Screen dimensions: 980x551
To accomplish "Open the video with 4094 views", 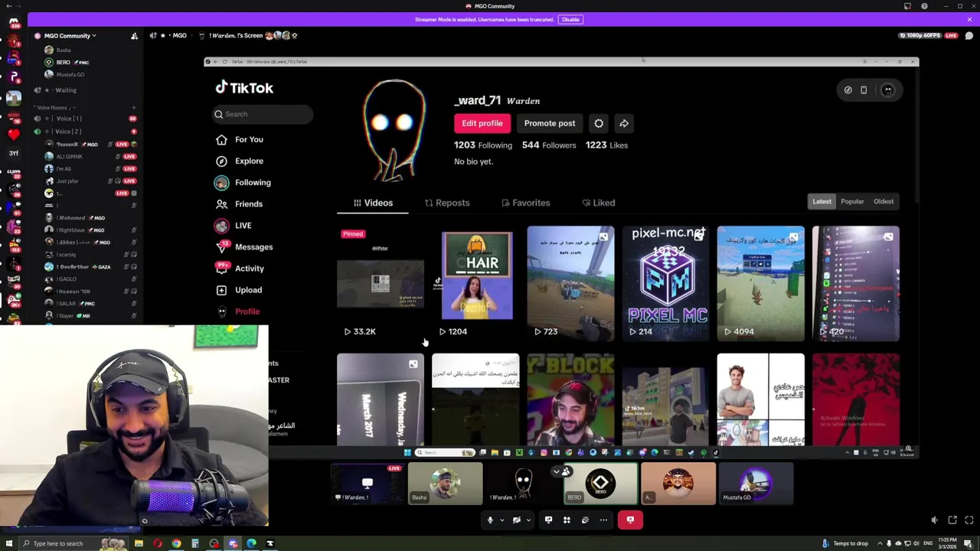I will pos(760,283).
